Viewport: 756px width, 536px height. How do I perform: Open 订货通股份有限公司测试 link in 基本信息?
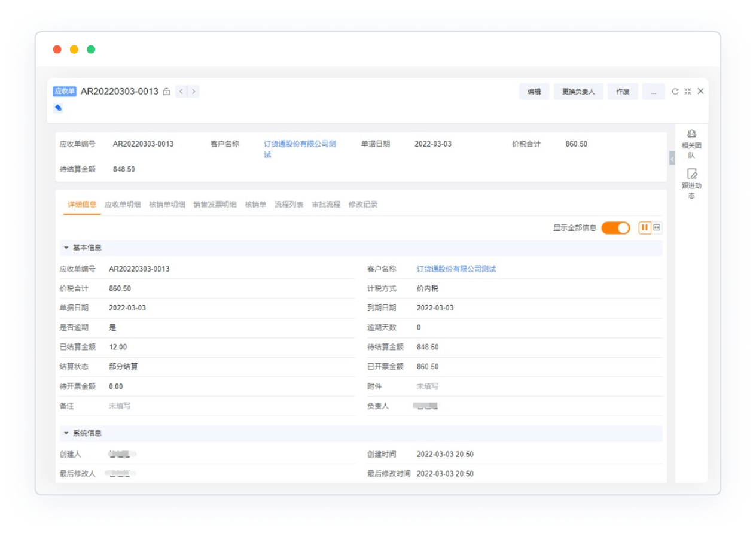pyautogui.click(x=456, y=269)
